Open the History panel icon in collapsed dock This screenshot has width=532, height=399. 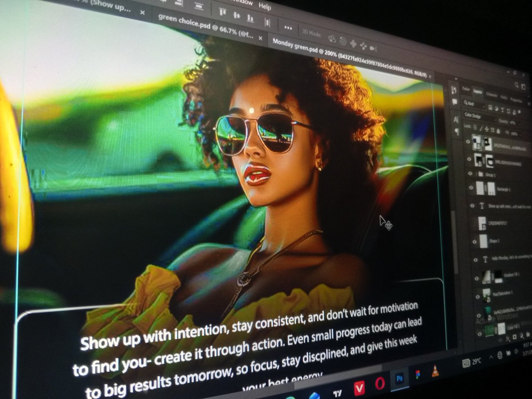coord(454,90)
